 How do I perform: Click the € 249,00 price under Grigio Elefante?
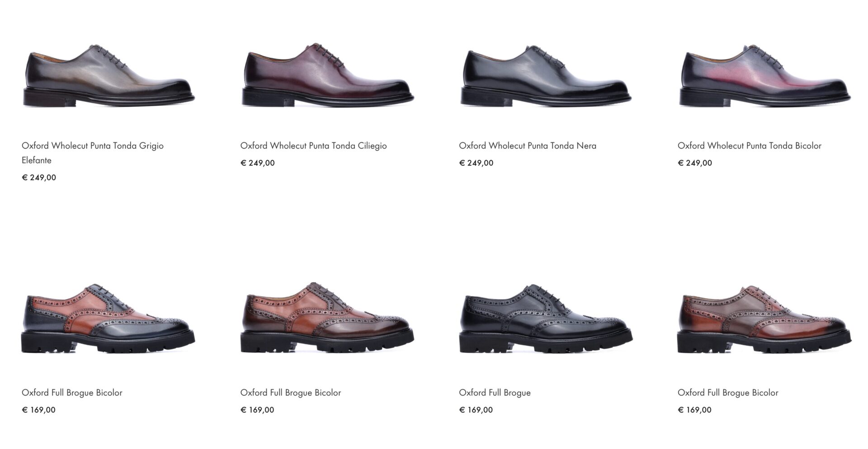pos(39,178)
